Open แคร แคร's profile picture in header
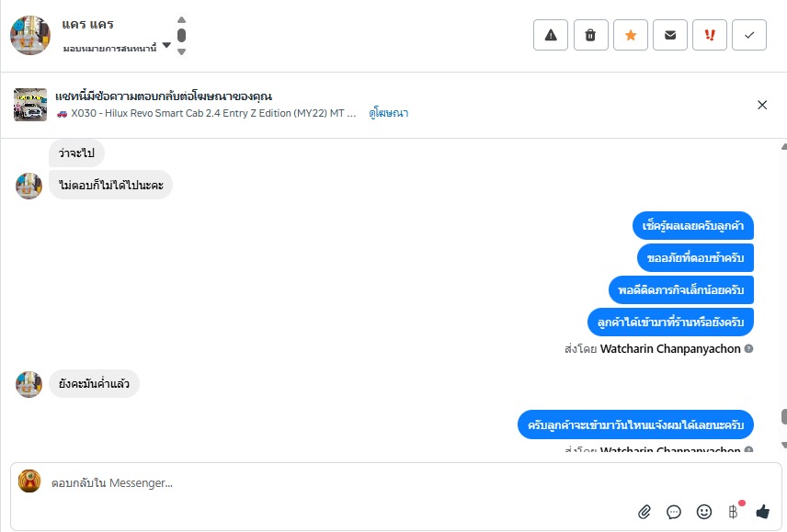787x532 pixels. (30, 35)
